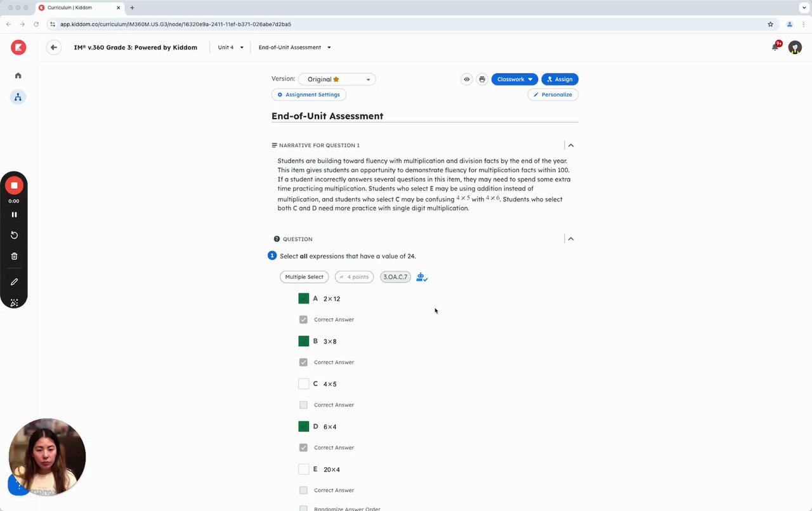The height and width of the screenshot is (511, 812).
Task: Click the Kiddom logo icon
Action: (18, 47)
